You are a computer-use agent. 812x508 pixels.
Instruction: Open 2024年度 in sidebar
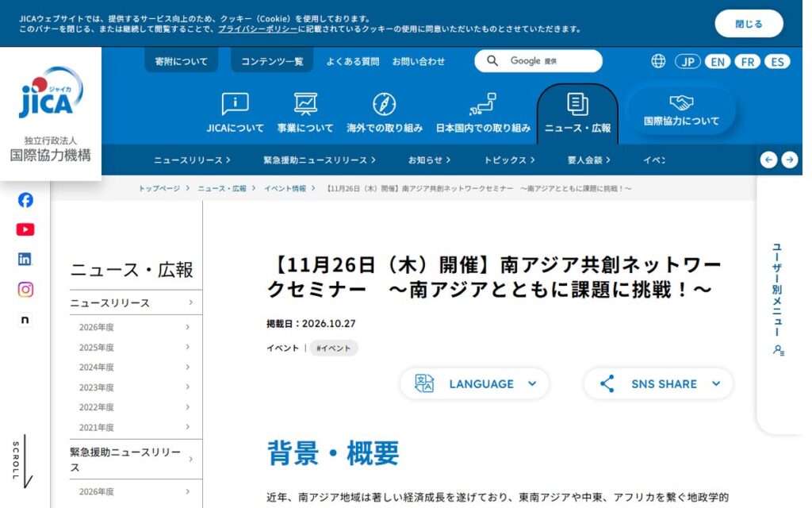point(136,367)
